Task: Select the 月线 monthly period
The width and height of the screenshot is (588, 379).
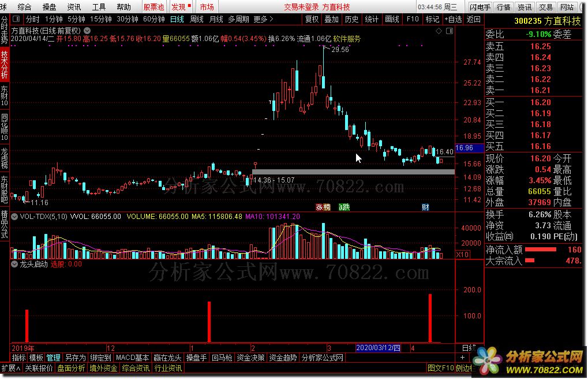Action: click(x=216, y=19)
